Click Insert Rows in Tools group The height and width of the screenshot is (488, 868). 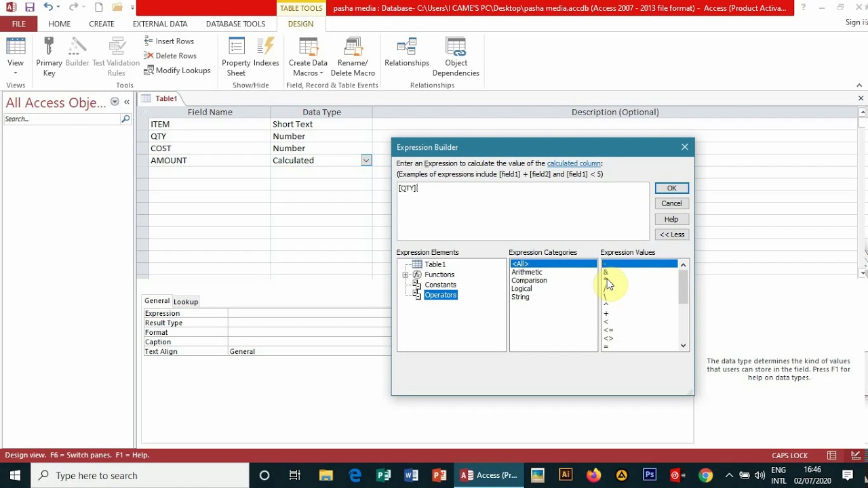tap(169, 41)
